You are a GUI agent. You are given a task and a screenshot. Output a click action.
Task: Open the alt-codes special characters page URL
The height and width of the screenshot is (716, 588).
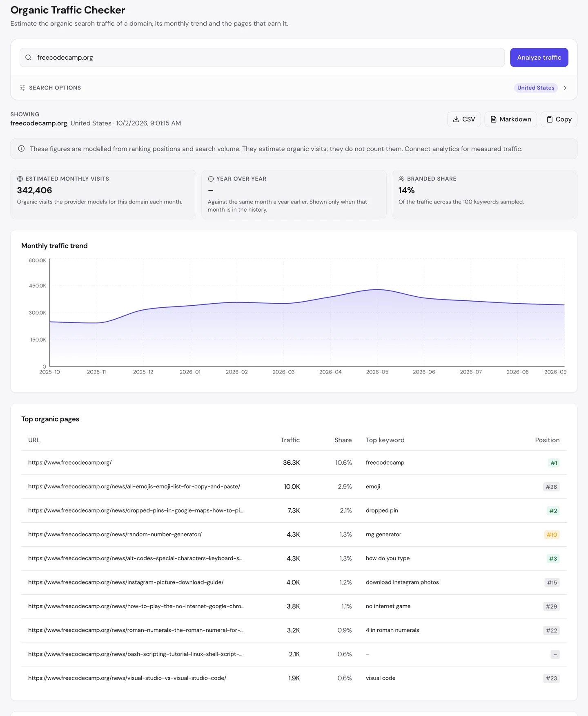[x=135, y=558]
